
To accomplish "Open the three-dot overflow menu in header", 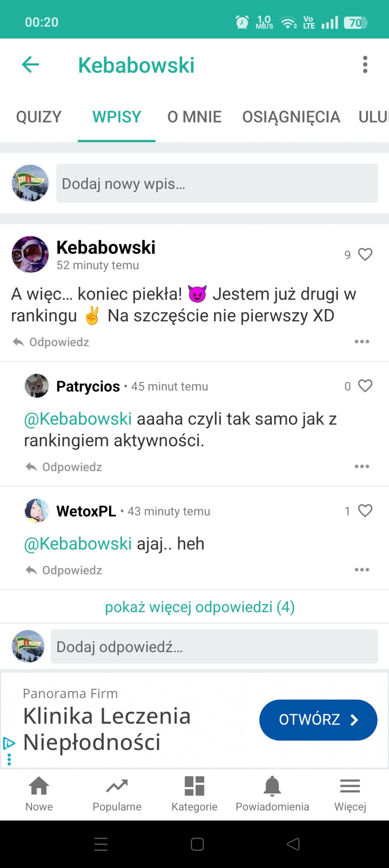I will click(x=365, y=65).
